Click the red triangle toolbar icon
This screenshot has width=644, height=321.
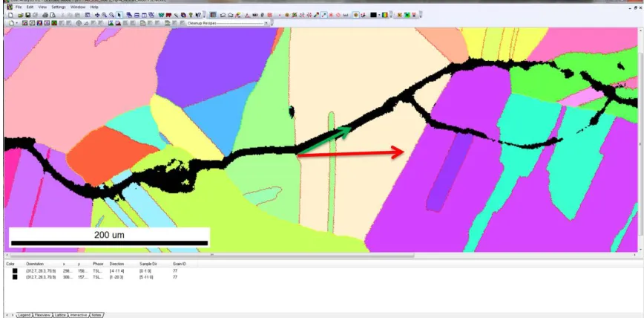click(247, 15)
